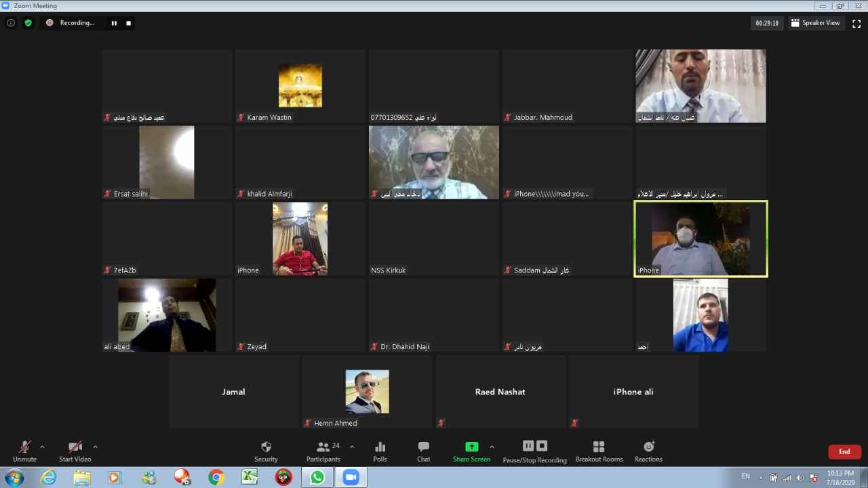Expand video options arrow next to Start Video
This screenshot has height=488, width=868.
pos(95,447)
